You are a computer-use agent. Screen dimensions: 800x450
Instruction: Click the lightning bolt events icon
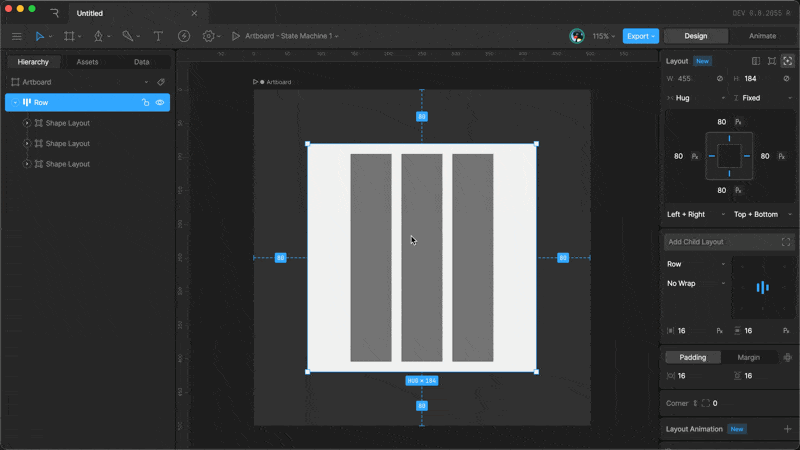point(184,36)
